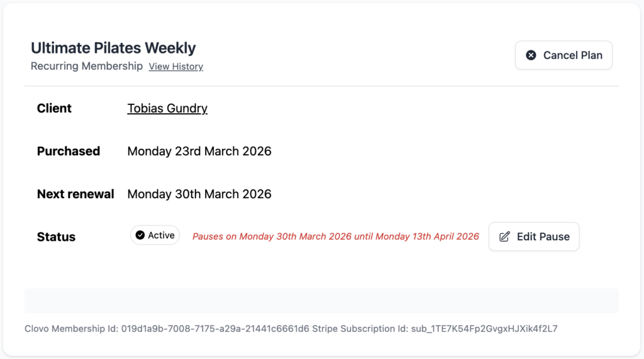
Task: Click the Next renewal field label
Action: coord(75,194)
